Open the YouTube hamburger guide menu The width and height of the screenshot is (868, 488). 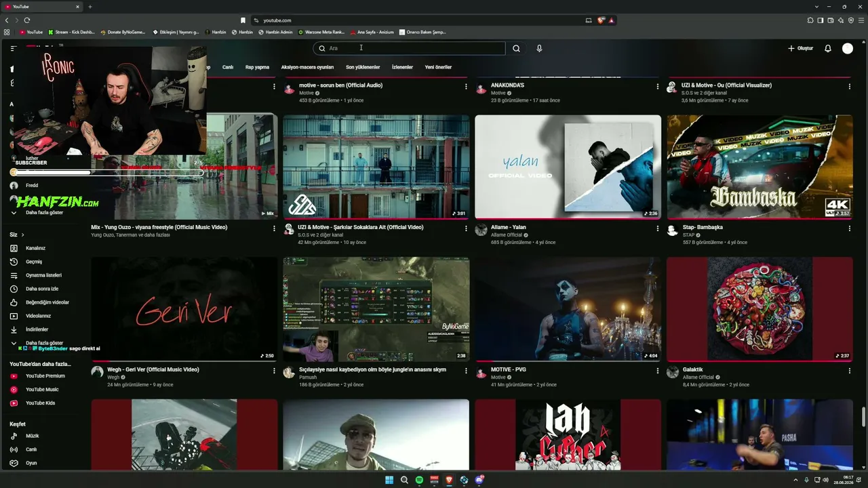(x=13, y=49)
